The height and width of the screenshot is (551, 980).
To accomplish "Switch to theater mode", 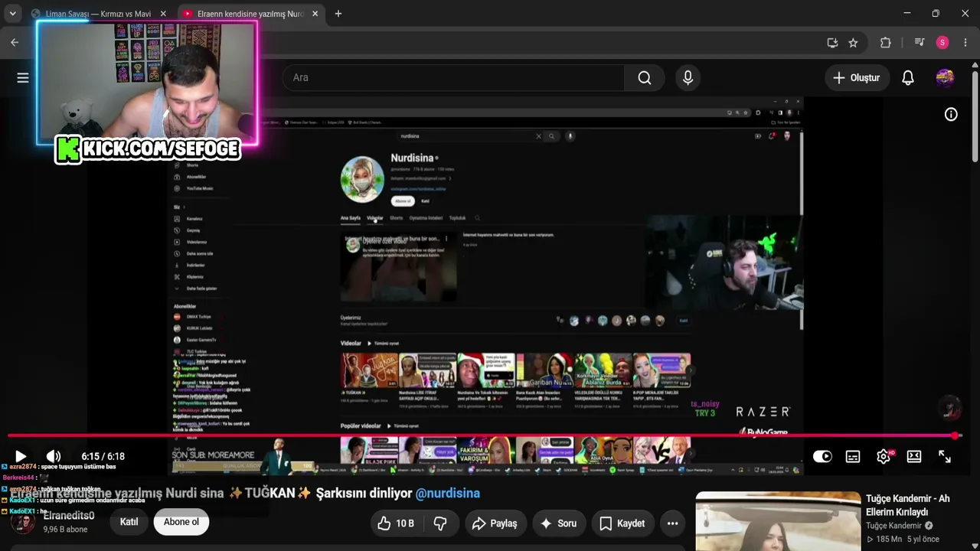I will click(x=914, y=456).
